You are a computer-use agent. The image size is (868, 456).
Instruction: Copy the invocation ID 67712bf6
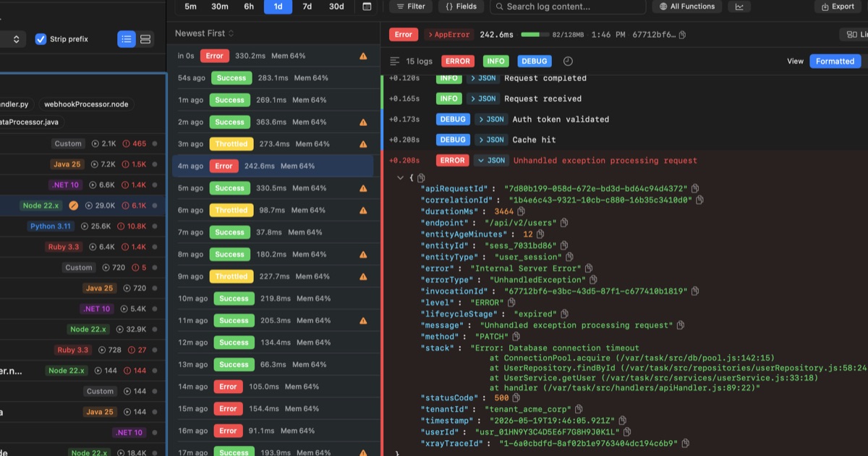682,35
